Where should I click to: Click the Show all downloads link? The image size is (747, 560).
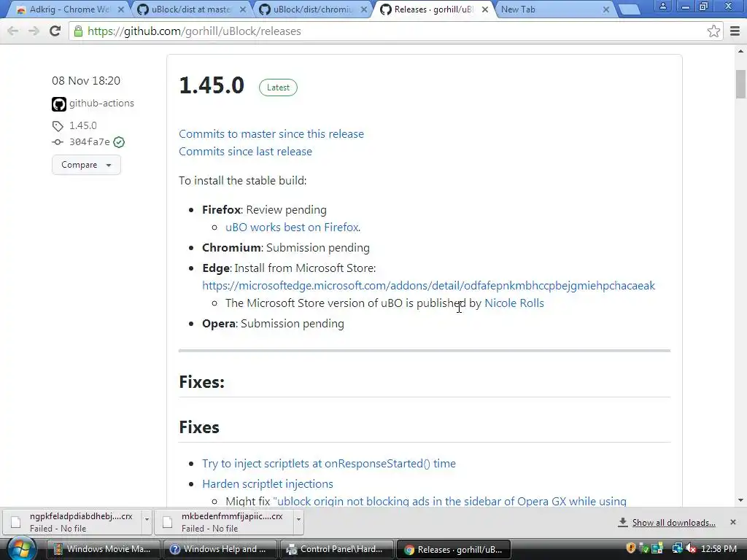[673, 523]
